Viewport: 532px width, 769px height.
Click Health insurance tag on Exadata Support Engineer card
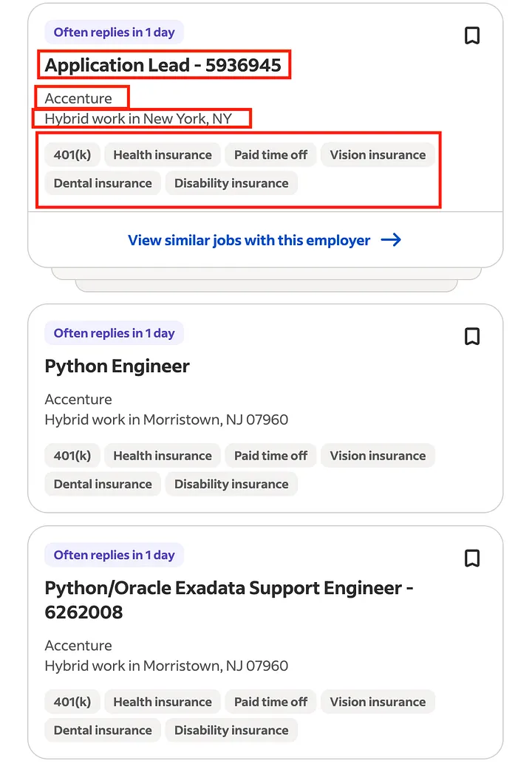coord(163,703)
